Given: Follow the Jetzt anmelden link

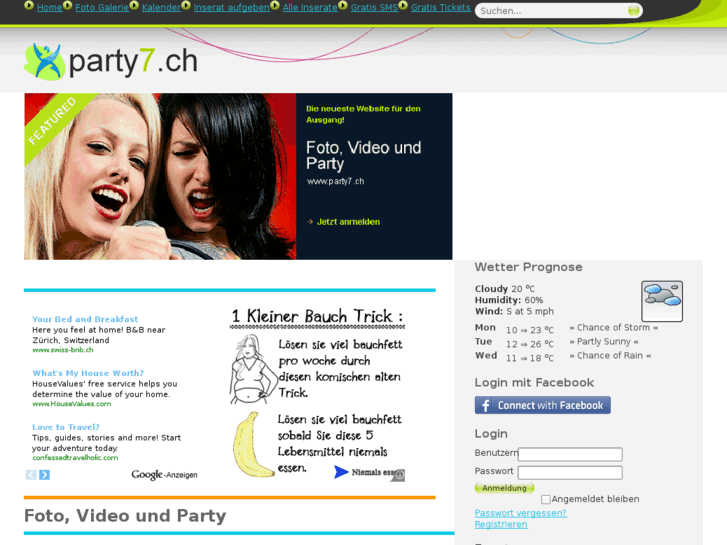Looking at the screenshot, I should click(348, 222).
